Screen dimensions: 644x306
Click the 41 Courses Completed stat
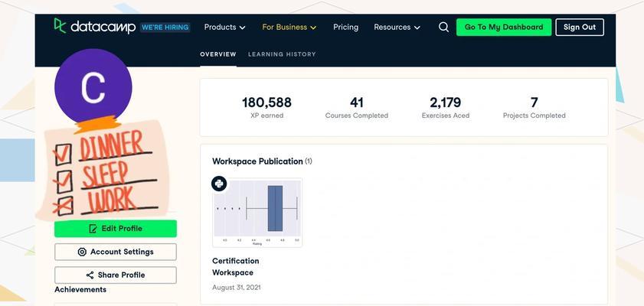[357, 107]
